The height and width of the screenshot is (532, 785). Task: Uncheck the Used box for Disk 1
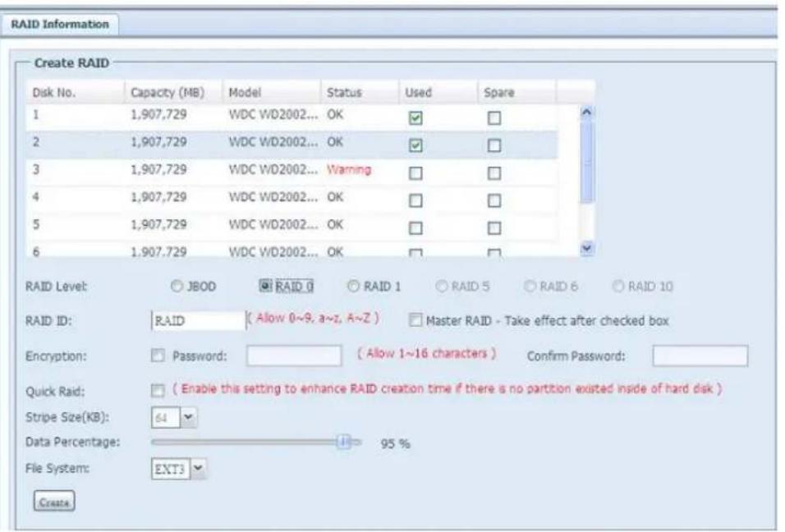(415, 119)
